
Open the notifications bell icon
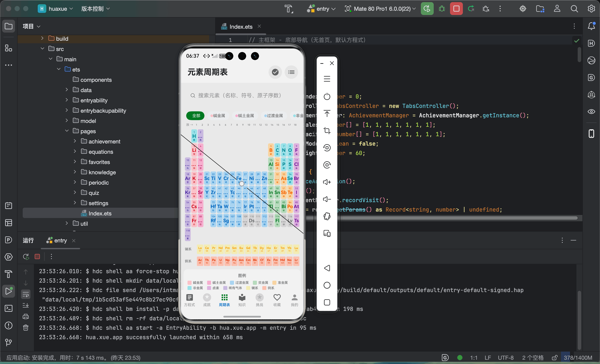591,26
